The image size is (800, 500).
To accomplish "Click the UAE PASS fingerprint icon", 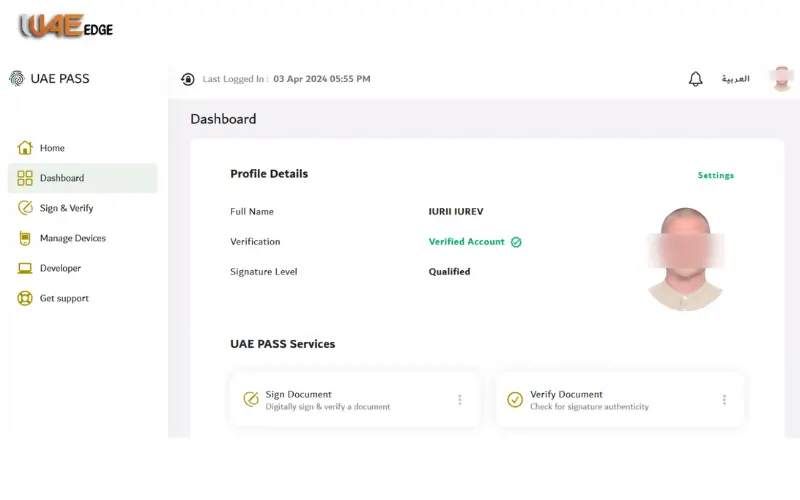I will [17, 78].
